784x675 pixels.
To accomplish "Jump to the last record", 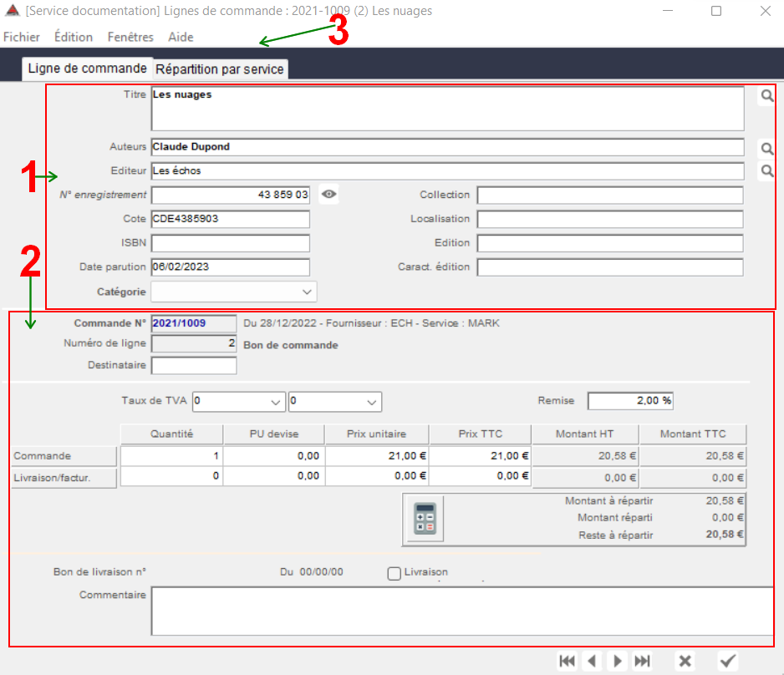I will 642,661.
